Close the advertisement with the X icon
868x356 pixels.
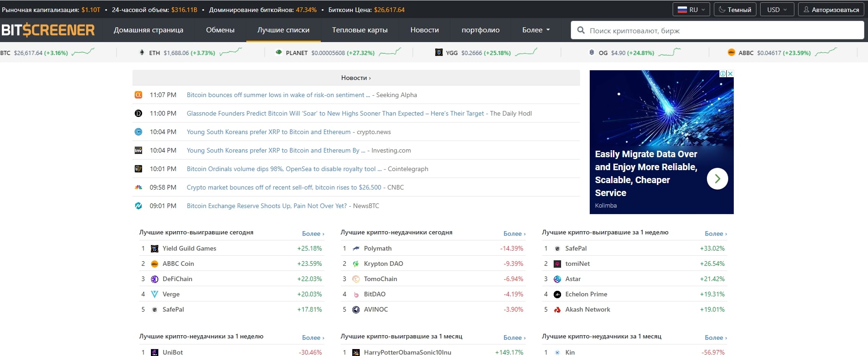(730, 74)
